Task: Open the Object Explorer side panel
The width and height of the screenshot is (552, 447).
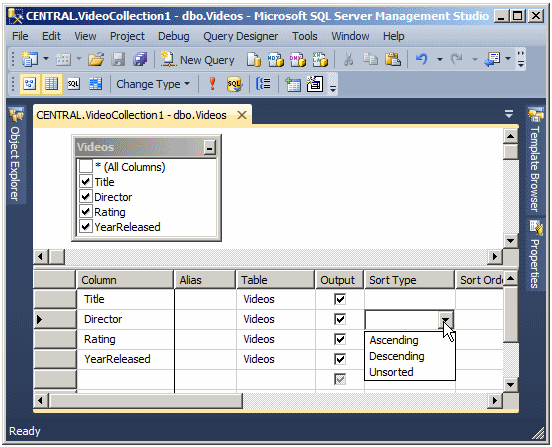Action: point(15,155)
